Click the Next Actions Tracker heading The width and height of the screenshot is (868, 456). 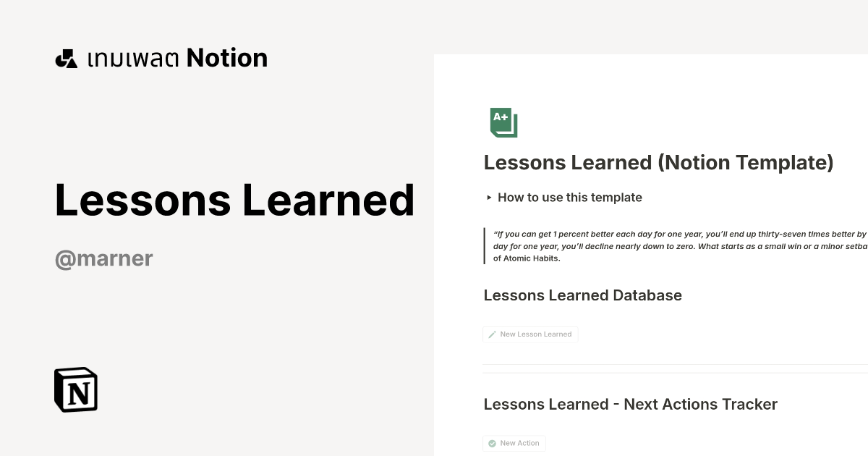click(630, 404)
